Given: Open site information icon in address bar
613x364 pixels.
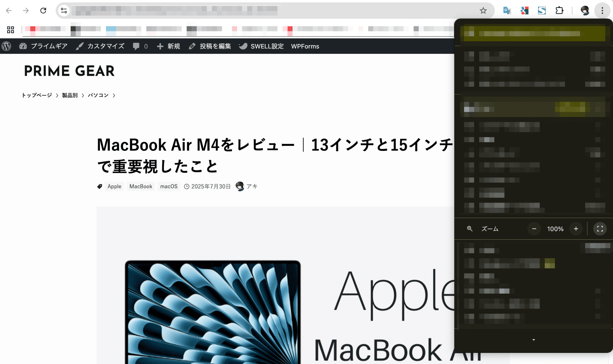Looking at the screenshot, I should coord(64,11).
